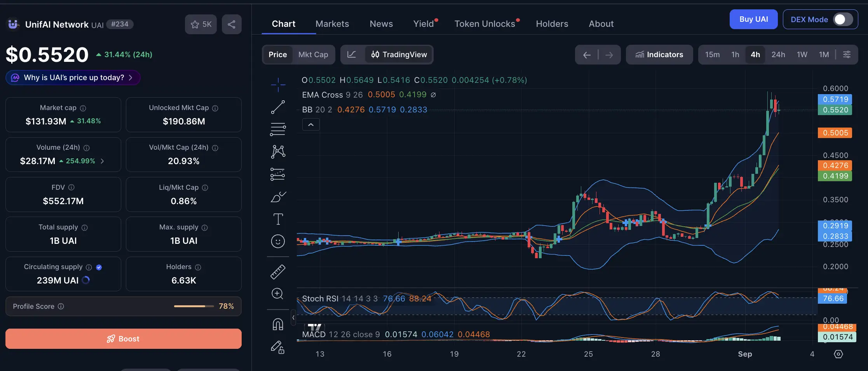Open the Indicators menu
Viewport: 868px width, 371px height.
pyautogui.click(x=659, y=55)
